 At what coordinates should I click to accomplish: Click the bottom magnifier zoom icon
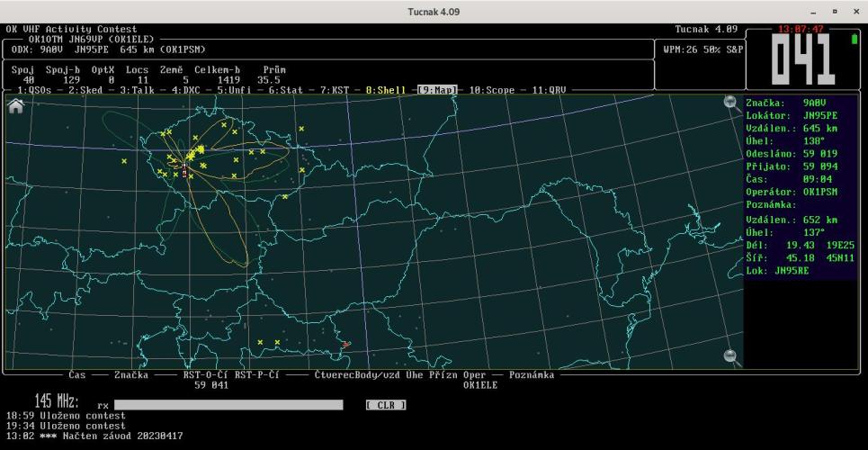tap(732, 357)
